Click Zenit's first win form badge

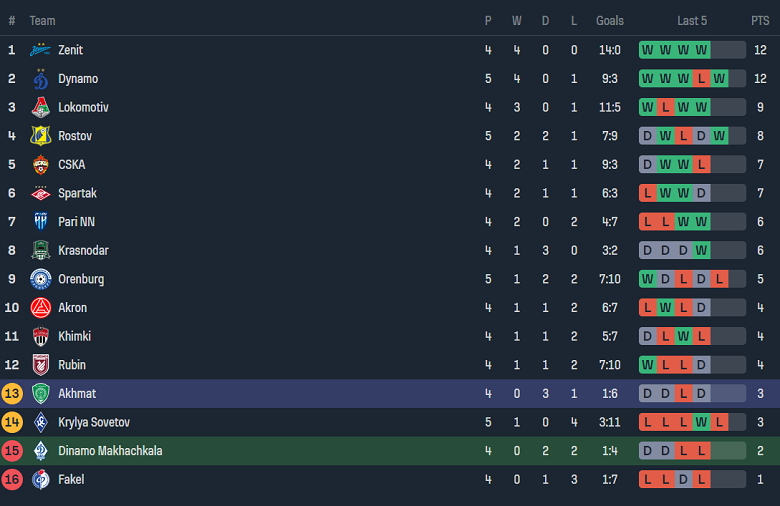coord(648,50)
